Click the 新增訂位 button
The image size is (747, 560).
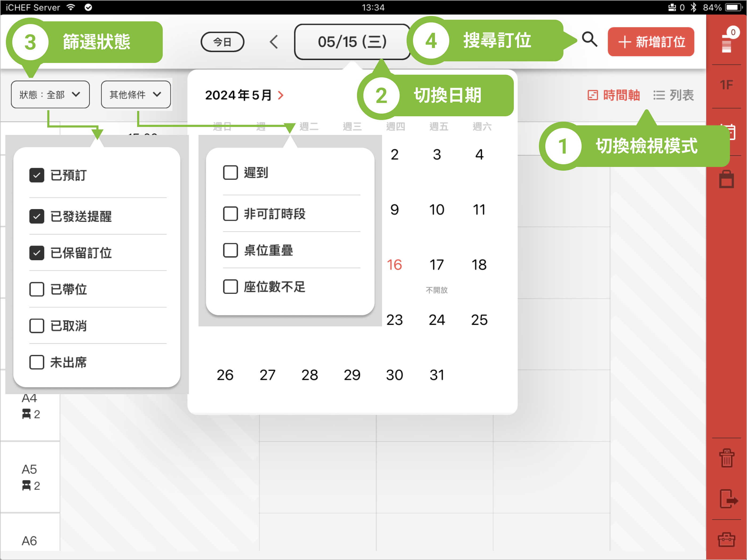tap(651, 42)
